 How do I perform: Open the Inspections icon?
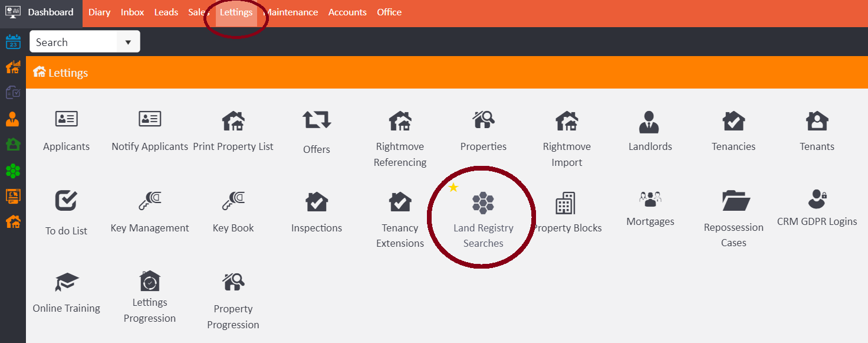[x=317, y=202]
